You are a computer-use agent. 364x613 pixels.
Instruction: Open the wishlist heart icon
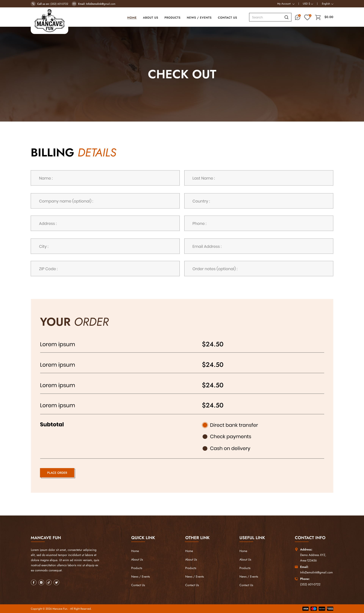click(307, 17)
